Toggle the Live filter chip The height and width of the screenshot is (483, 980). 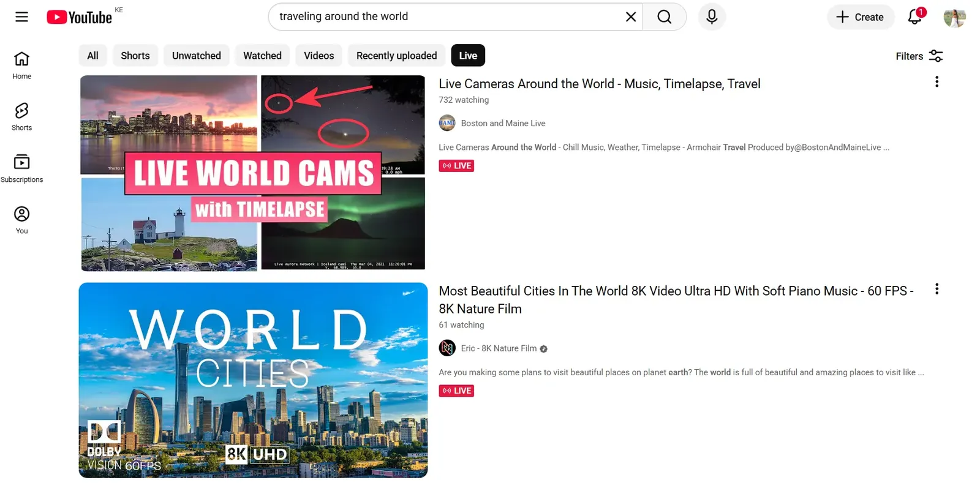coord(468,56)
